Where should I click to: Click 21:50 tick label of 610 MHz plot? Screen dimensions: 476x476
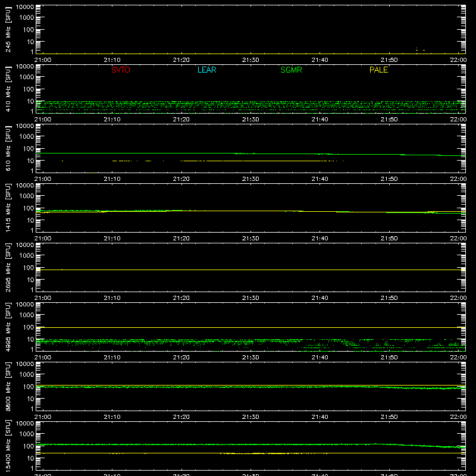tap(389, 179)
